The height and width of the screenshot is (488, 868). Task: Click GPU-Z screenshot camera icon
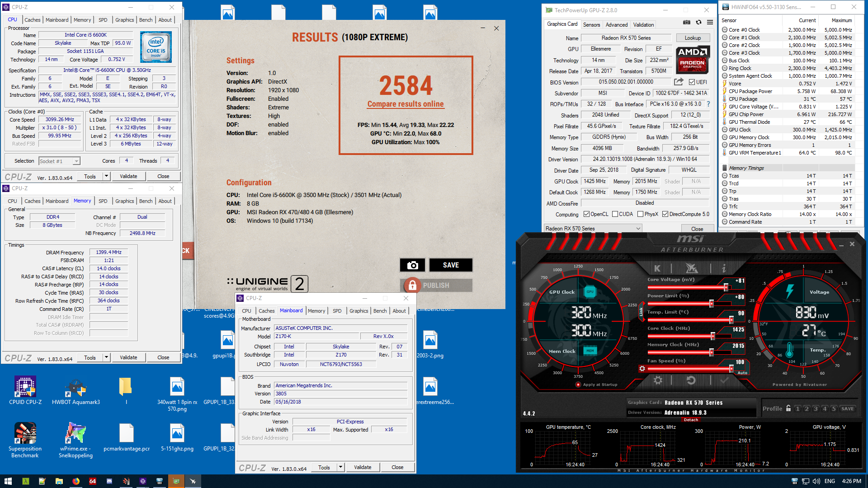(x=686, y=23)
